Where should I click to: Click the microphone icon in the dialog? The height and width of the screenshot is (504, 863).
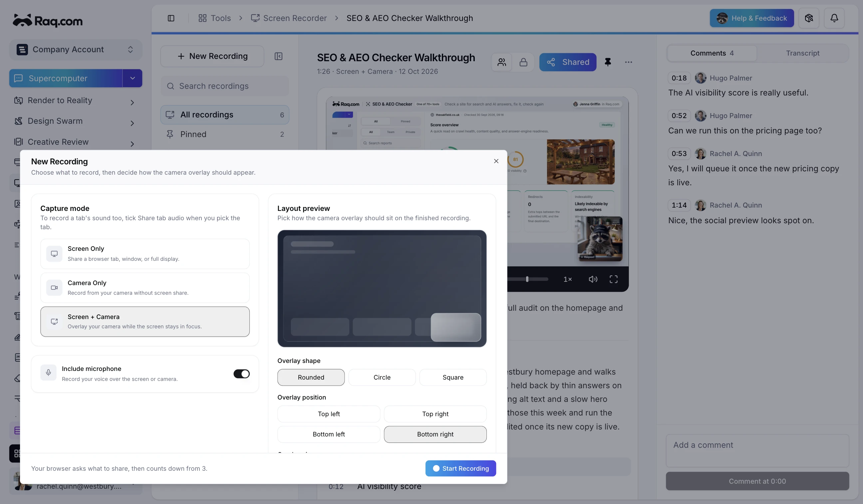click(48, 373)
